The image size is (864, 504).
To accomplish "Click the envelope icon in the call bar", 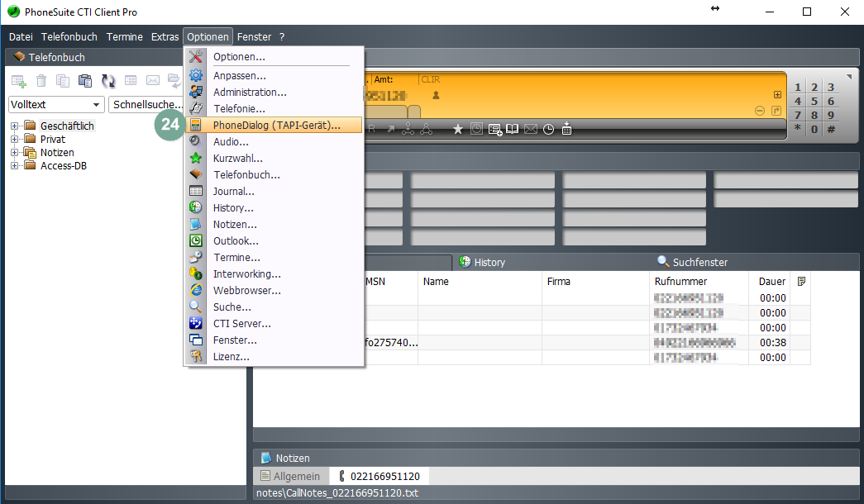I will point(530,129).
